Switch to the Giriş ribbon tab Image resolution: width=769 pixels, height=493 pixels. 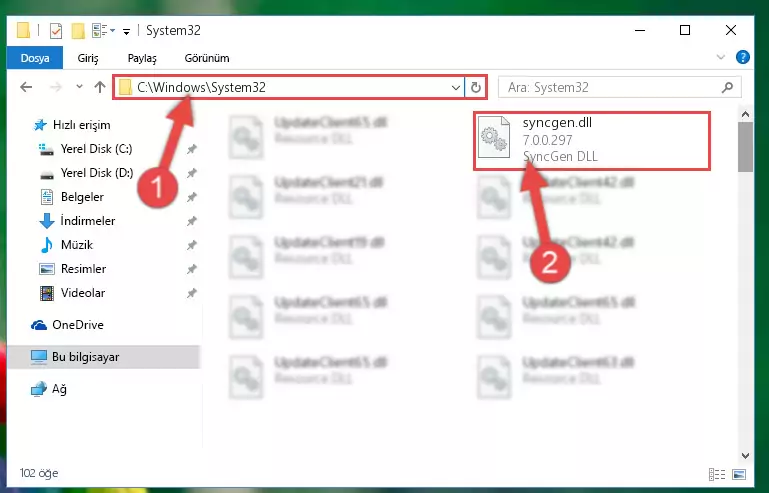pyautogui.click(x=88, y=58)
